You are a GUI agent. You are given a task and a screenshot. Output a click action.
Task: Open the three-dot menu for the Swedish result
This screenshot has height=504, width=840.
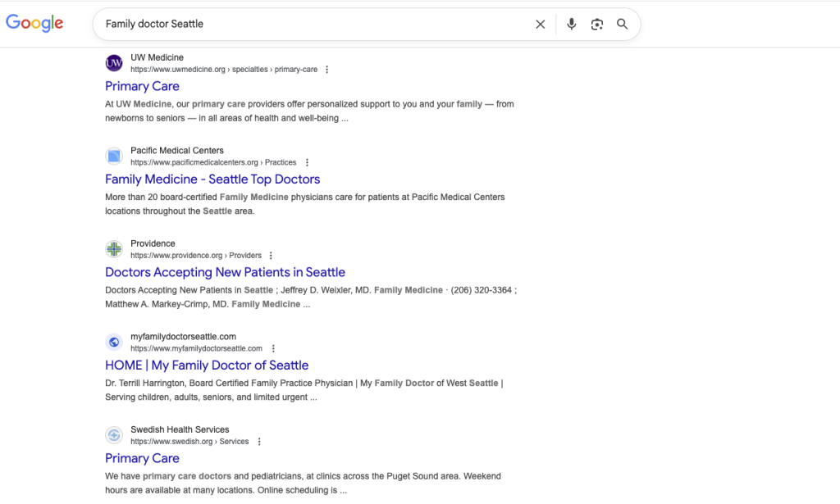click(258, 441)
